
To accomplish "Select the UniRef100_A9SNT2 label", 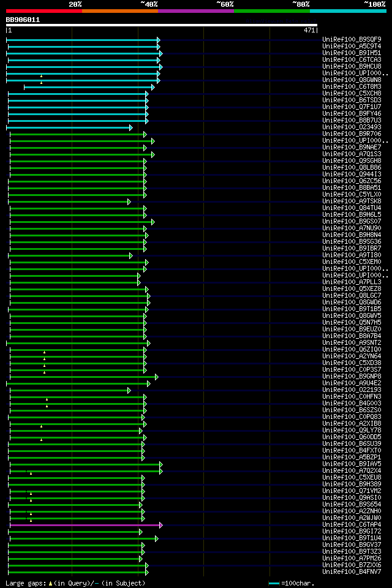I will (x=352, y=343).
